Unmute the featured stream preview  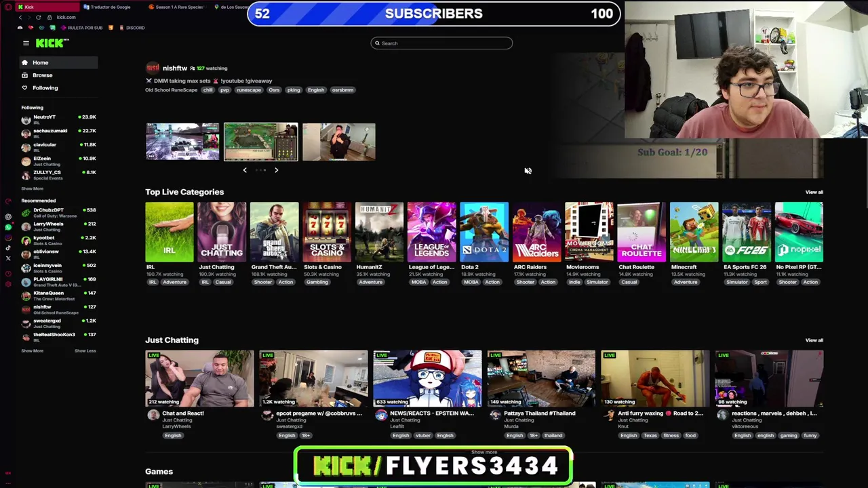528,171
